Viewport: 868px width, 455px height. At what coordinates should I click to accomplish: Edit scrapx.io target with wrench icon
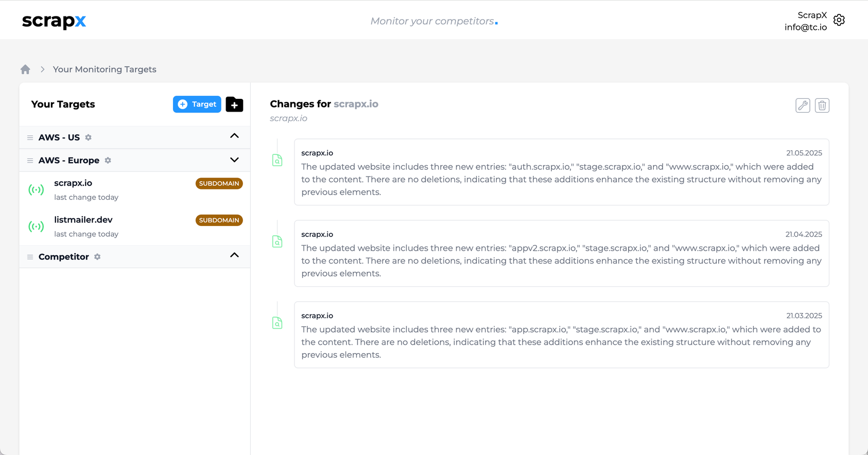(803, 106)
